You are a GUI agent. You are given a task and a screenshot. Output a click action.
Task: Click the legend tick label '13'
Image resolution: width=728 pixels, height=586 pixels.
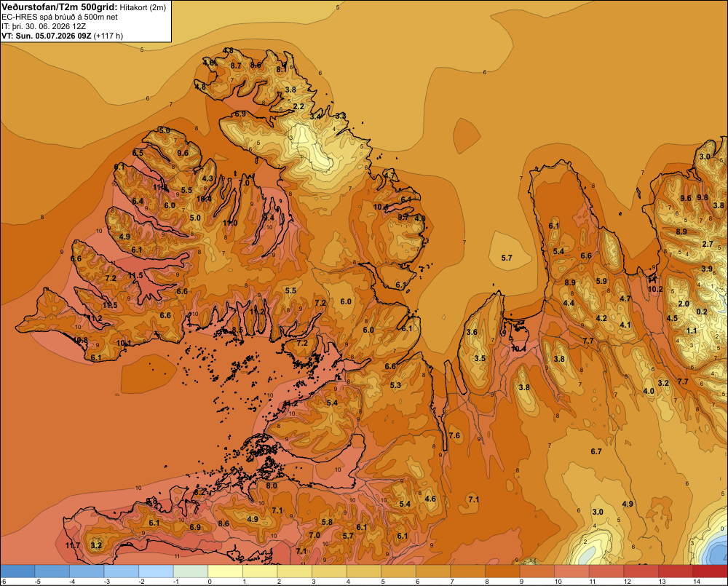click(x=662, y=582)
